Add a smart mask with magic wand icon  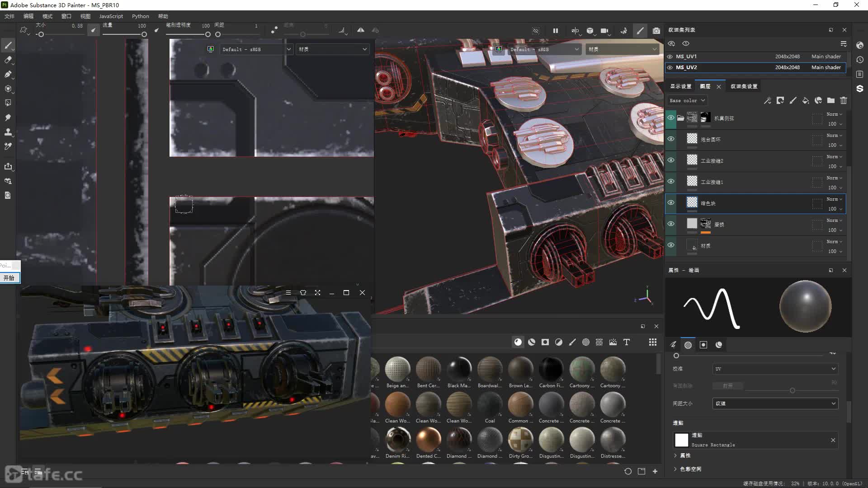tap(767, 100)
